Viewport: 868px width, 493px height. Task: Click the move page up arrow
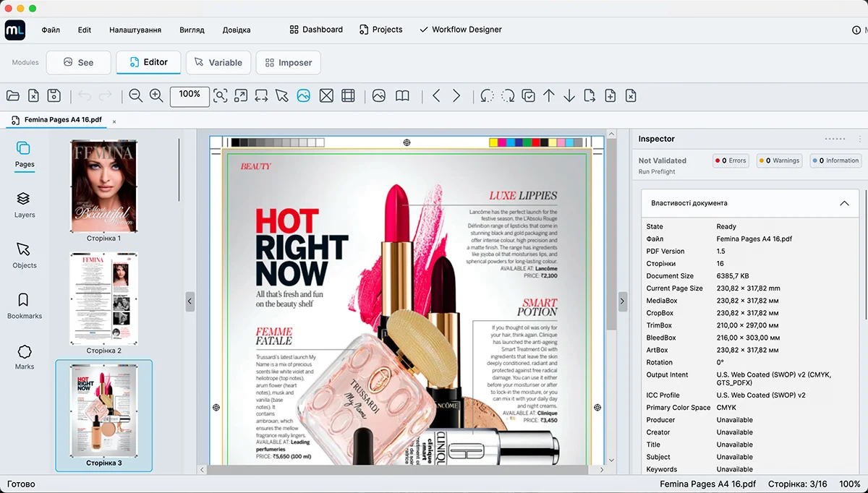pos(549,95)
